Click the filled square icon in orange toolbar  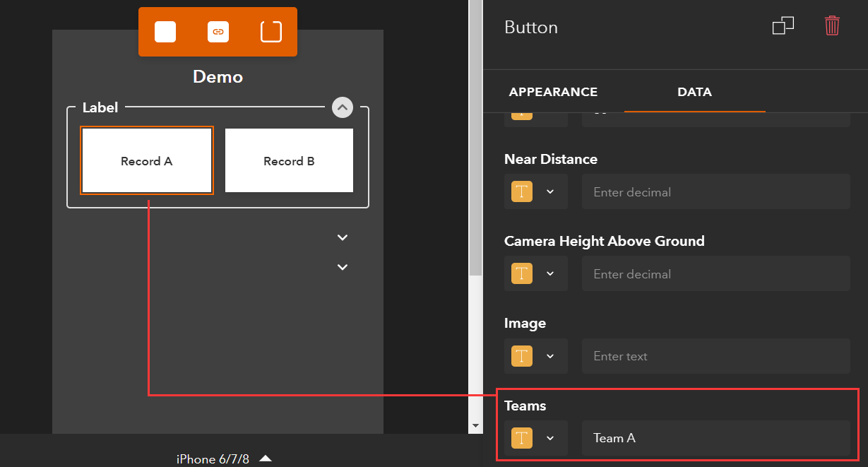tap(165, 32)
